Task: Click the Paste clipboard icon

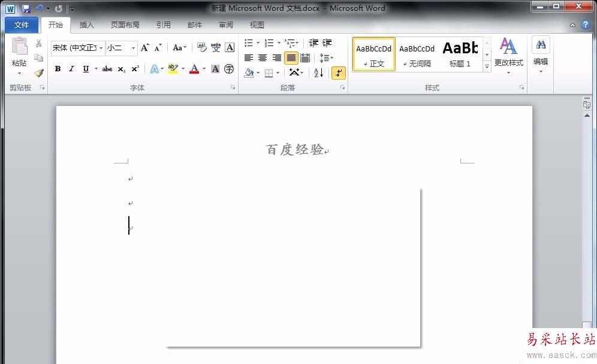Action: tap(19, 47)
